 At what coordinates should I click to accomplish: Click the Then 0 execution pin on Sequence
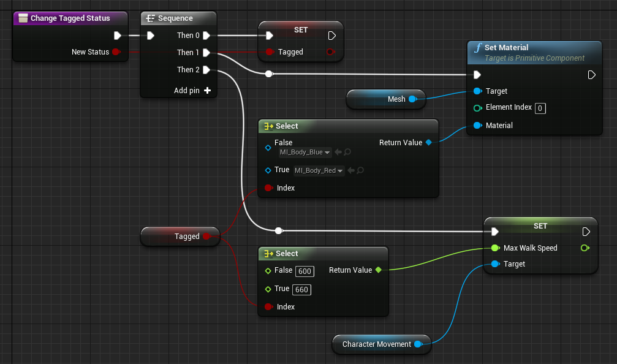click(206, 36)
